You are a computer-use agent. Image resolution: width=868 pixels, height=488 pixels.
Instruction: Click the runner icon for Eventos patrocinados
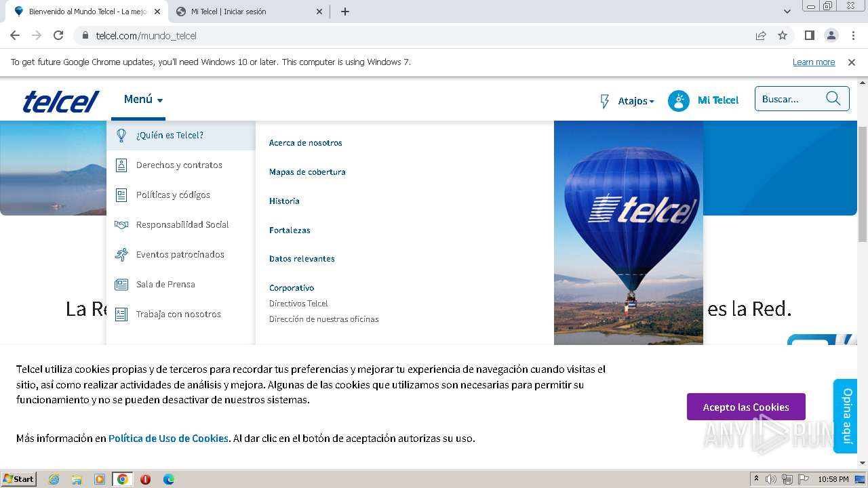pyautogui.click(x=121, y=255)
